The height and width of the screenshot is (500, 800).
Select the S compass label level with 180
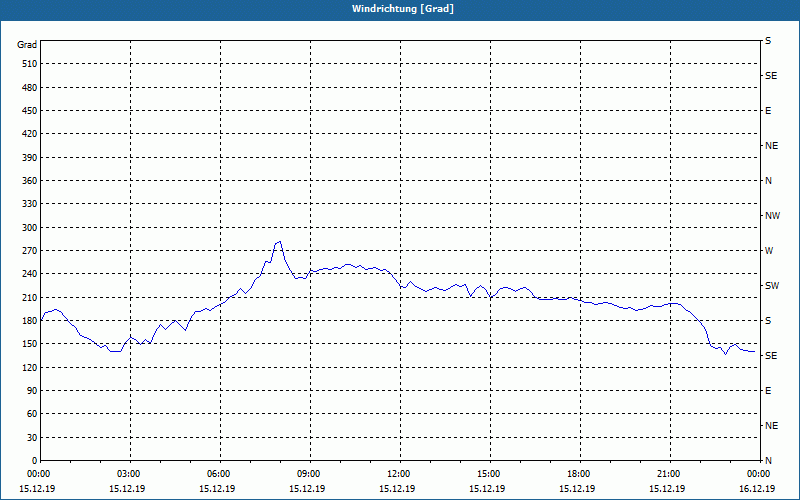tap(768, 321)
